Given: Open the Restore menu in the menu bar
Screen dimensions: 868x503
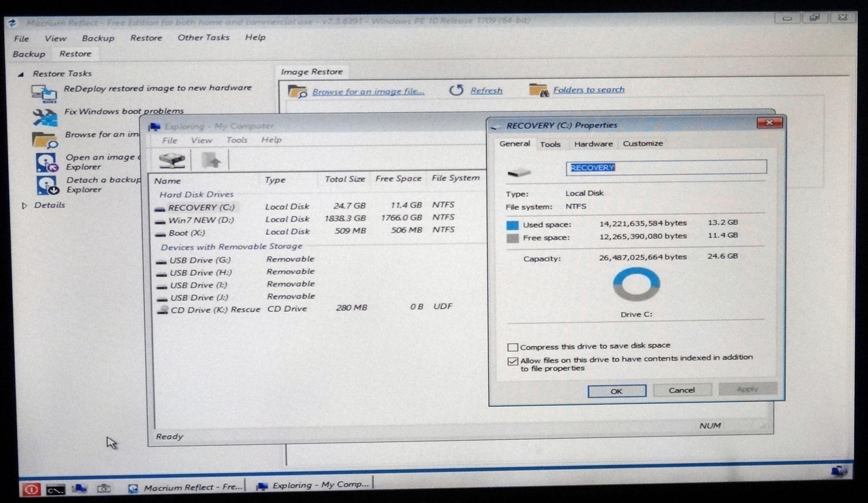Looking at the screenshot, I should [146, 38].
